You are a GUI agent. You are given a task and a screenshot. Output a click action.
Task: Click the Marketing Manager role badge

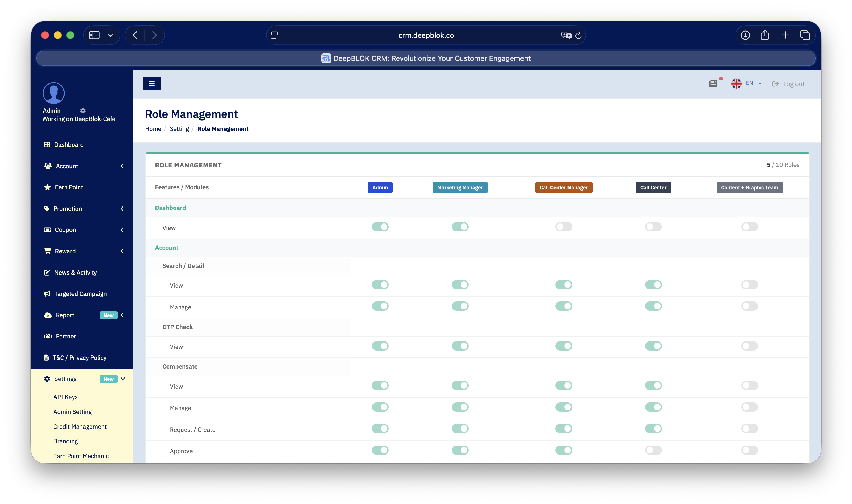[x=460, y=187]
